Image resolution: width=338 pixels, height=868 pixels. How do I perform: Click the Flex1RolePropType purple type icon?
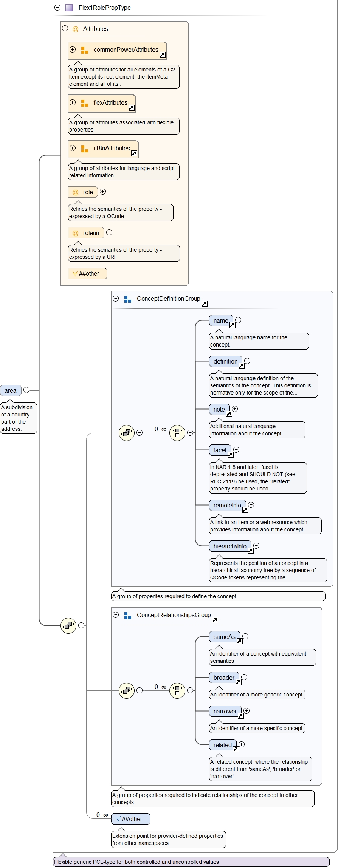point(69,8)
